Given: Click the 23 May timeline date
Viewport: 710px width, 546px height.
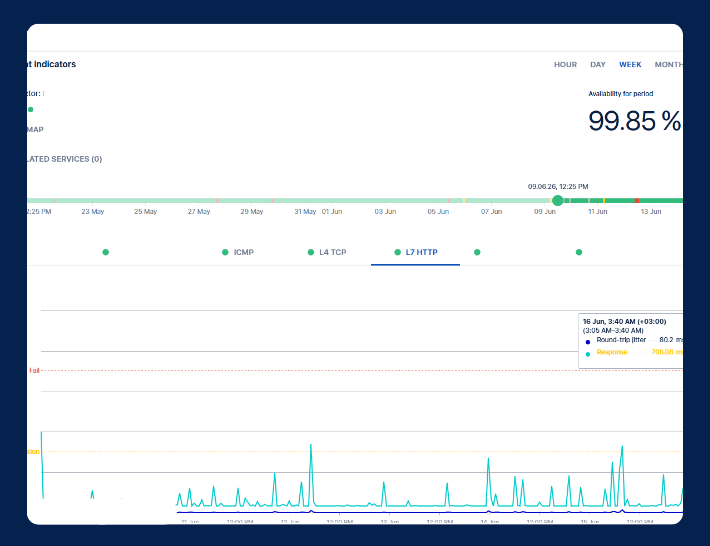Looking at the screenshot, I should pos(93,211).
